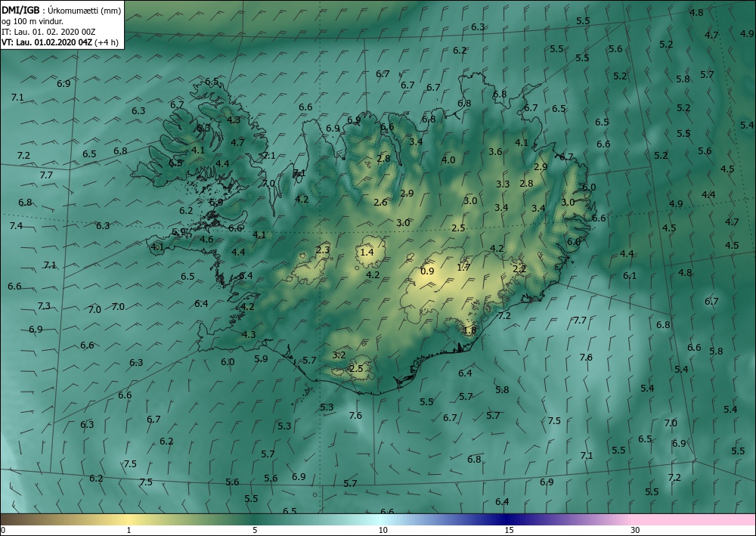
Task: Click the 7.3 value at the west edge
Action: tap(44, 306)
